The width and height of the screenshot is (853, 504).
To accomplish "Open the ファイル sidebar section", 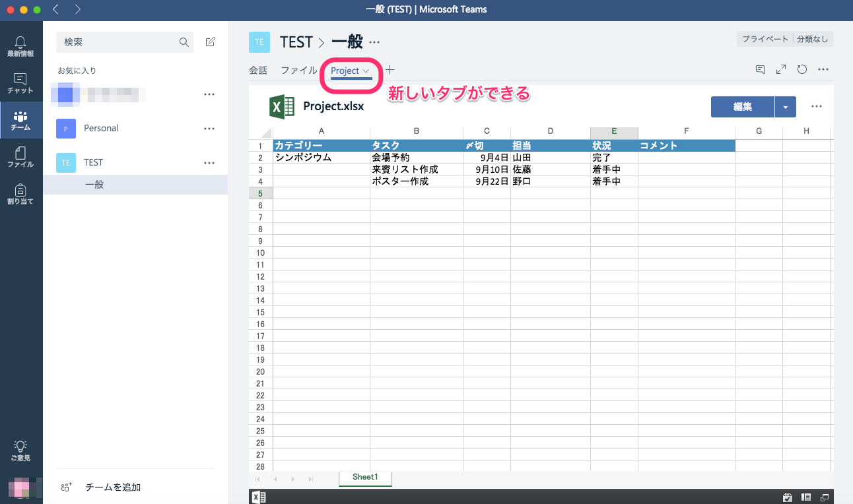I will point(21,157).
